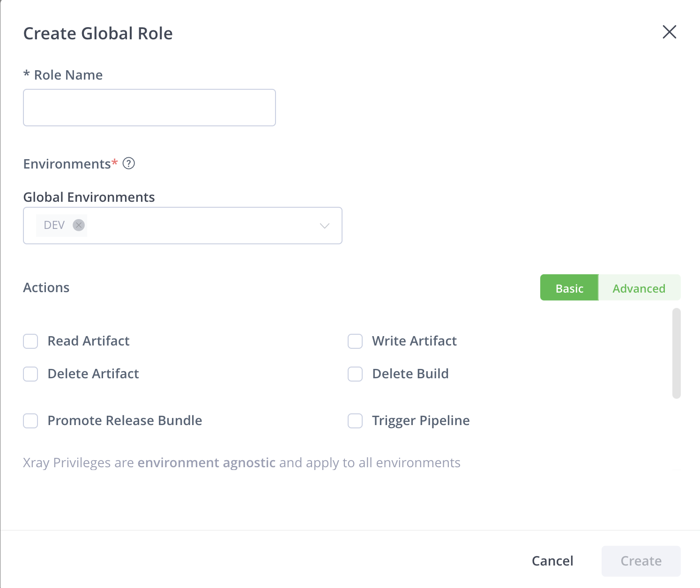Enable the Read Artifact permission
This screenshot has width=700, height=588.
(30, 341)
